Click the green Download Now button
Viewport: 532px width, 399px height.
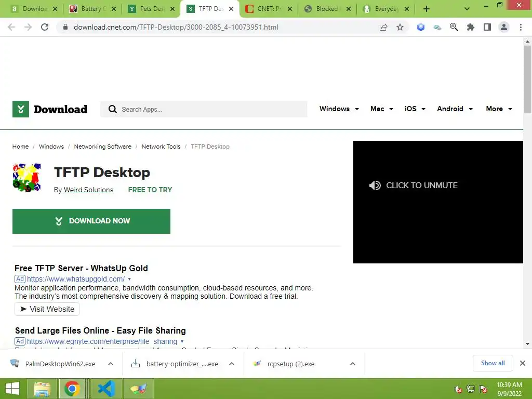91,221
